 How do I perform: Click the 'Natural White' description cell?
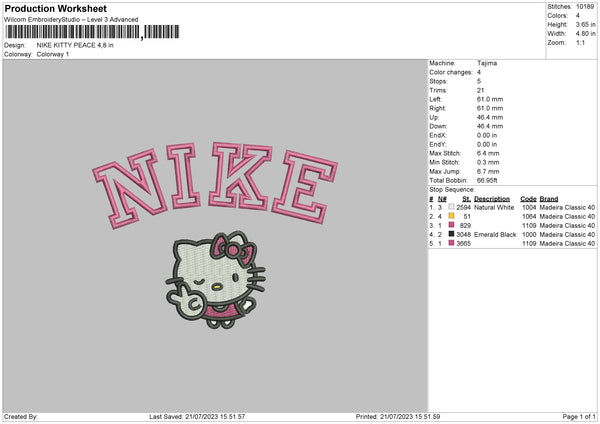(494, 207)
